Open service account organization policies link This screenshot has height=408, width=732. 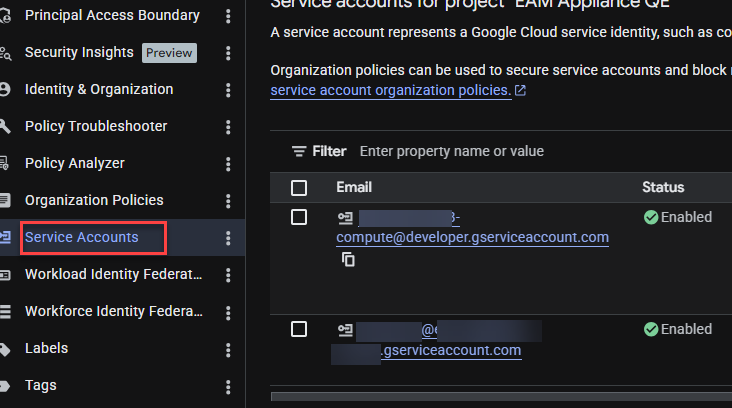tap(391, 90)
